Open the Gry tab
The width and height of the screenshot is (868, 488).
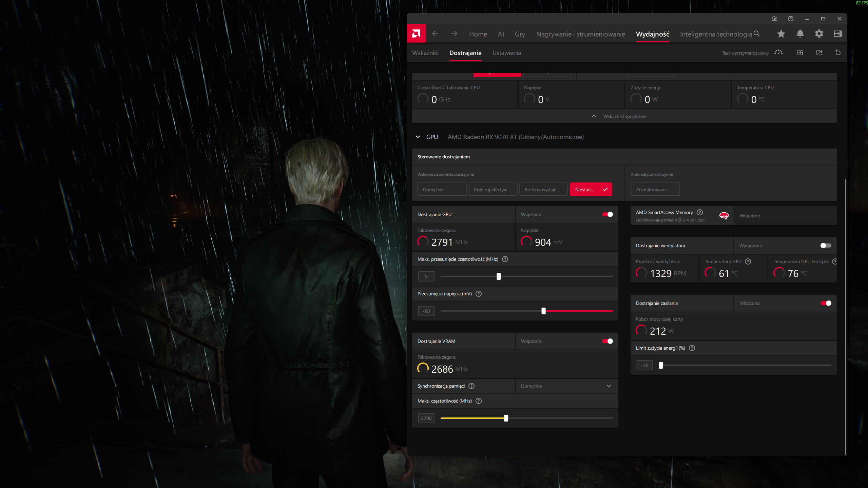tap(520, 34)
